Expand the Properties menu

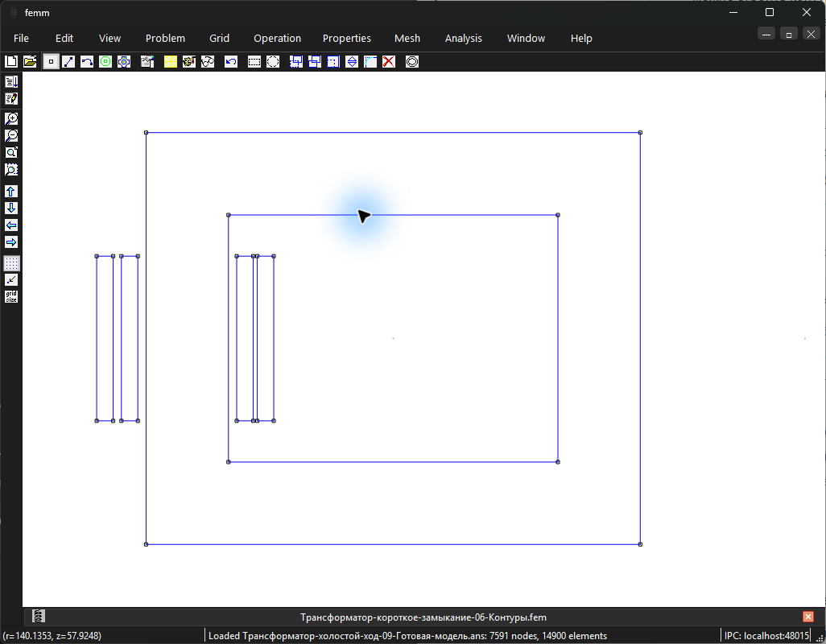(x=347, y=39)
